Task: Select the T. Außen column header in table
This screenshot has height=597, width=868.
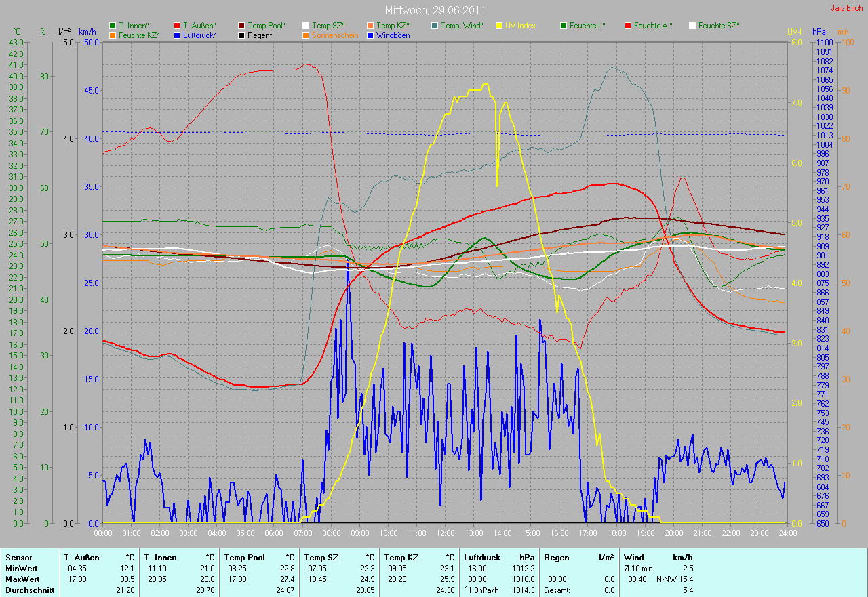Action: point(82,558)
